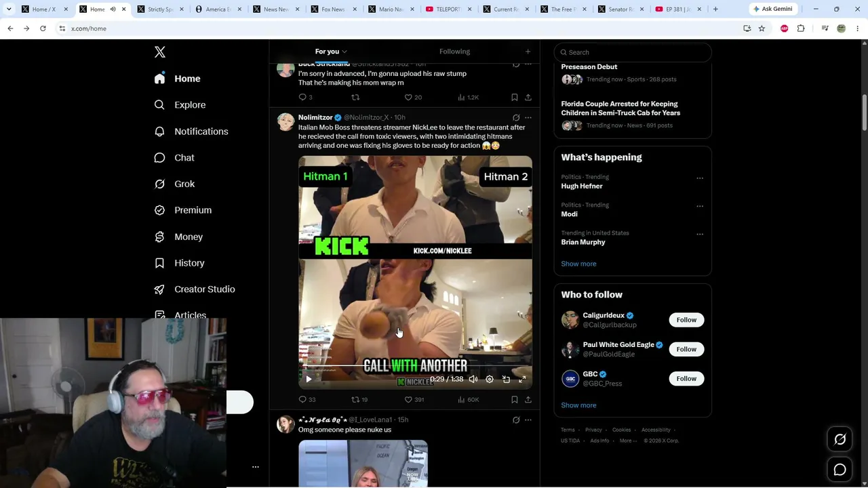Open more options on Nyla post
Screen dimensions: 868x488
528,420
